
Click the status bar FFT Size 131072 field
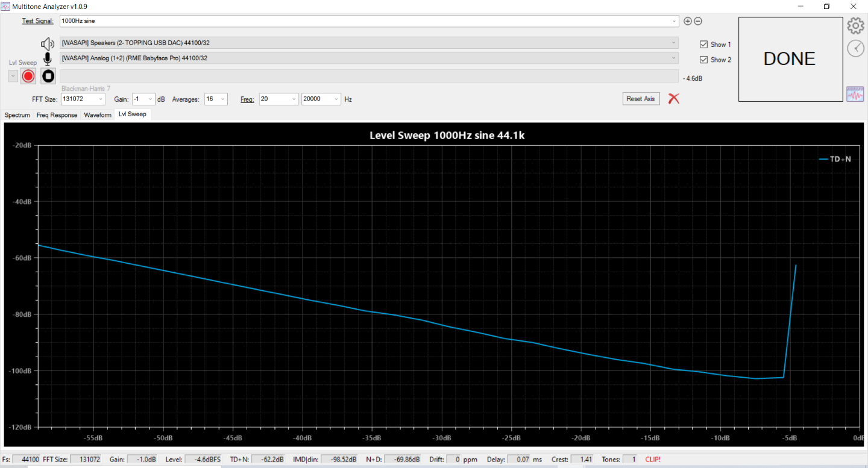[x=85, y=459]
